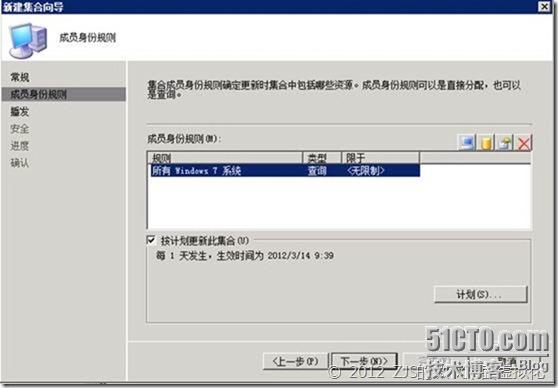Delete selected rule with the red X icon
Screen dimensions: 558x388
click(x=523, y=143)
